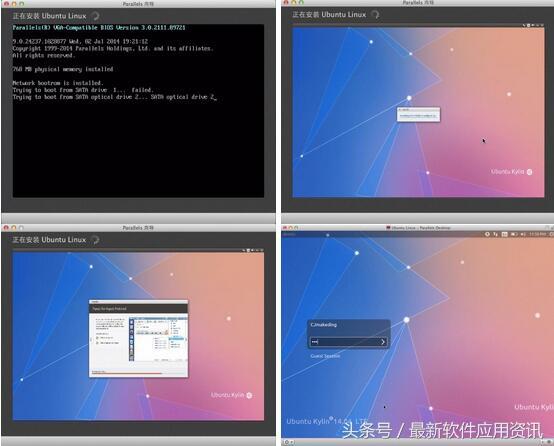The image size is (554, 446).
Task: Show the next slide in the installer slideshow
Action: pos(186,340)
